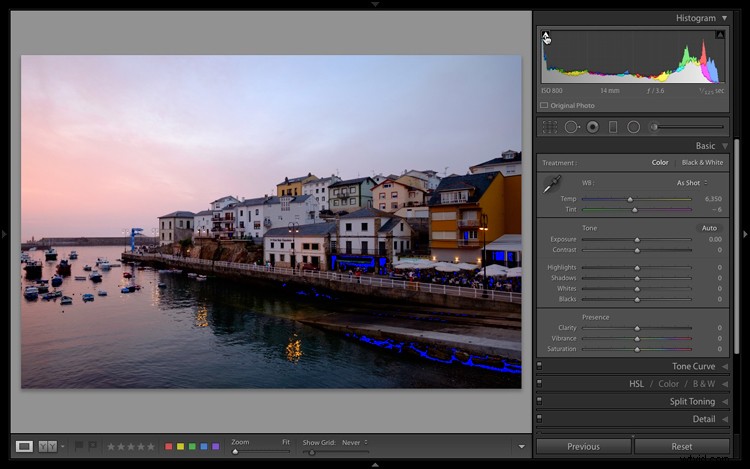Toggle the highlight clipping indicator in histogram
The width and height of the screenshot is (750, 469).
point(720,35)
